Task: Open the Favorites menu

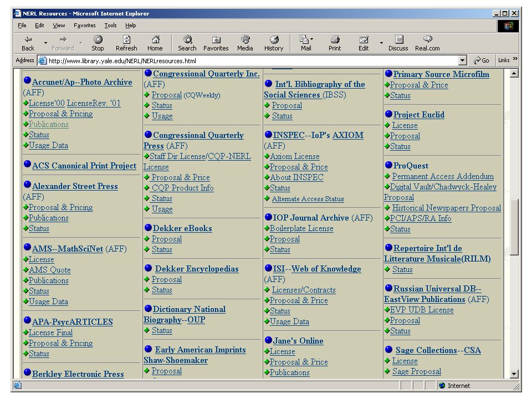Action: pyautogui.click(x=84, y=25)
